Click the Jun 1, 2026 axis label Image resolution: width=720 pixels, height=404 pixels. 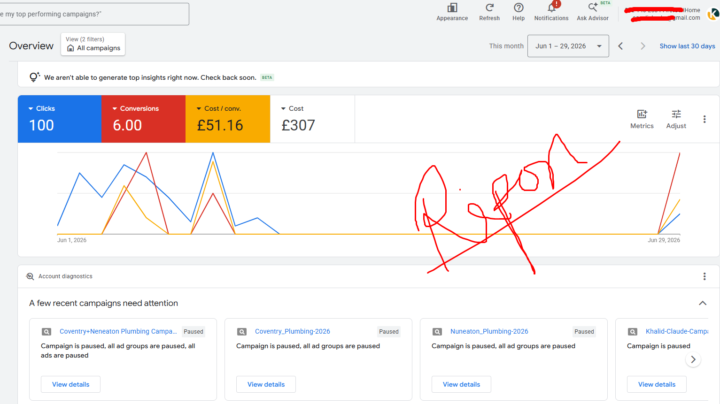click(72, 240)
